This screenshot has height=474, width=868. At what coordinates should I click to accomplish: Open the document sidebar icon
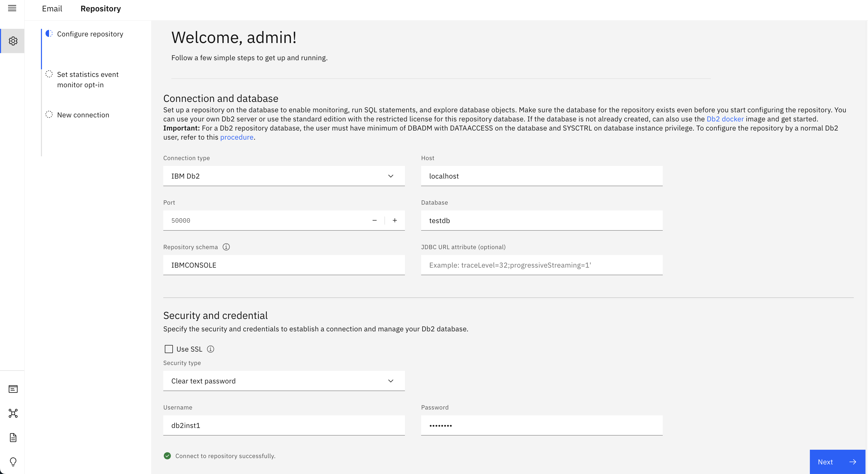(13, 438)
